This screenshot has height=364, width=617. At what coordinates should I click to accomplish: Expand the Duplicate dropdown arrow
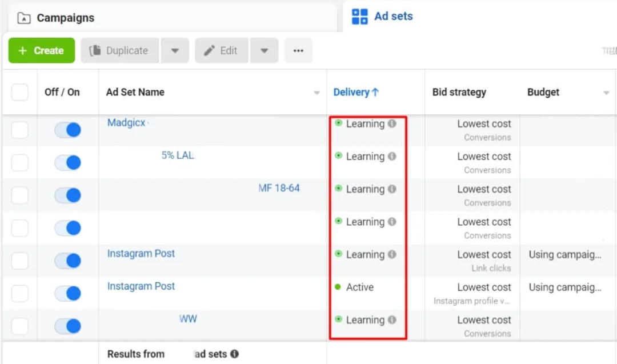click(x=175, y=50)
